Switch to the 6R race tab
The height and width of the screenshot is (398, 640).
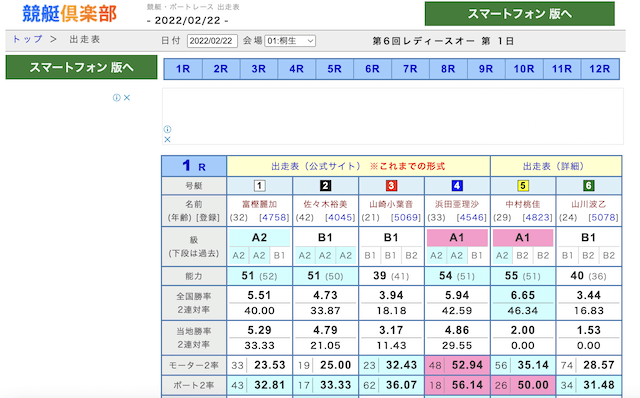[x=372, y=69]
